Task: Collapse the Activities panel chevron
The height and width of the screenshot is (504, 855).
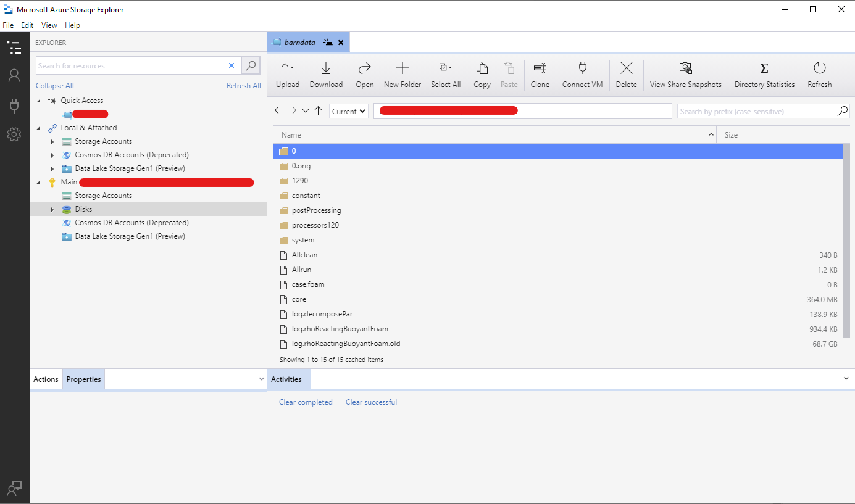Action: 846,378
